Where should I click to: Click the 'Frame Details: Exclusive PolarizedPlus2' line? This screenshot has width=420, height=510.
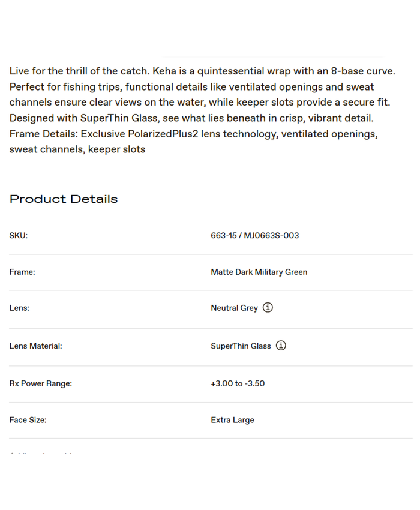click(193, 134)
